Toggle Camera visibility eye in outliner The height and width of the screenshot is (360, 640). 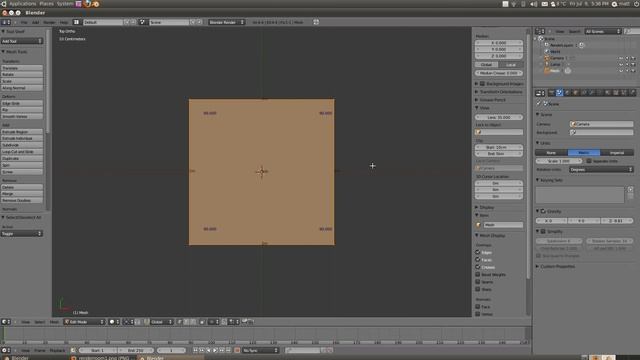(621, 58)
